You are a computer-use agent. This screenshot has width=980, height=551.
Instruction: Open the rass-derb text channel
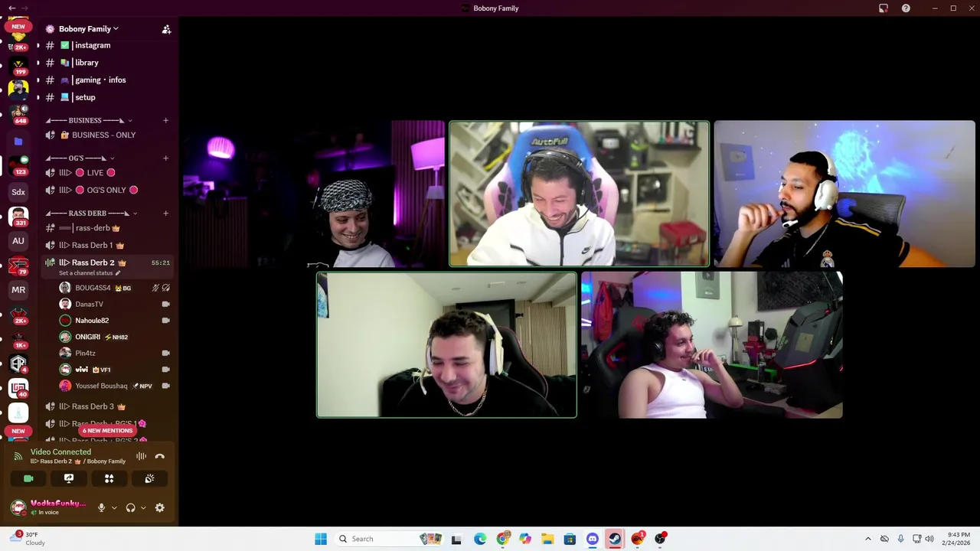[x=107, y=228]
